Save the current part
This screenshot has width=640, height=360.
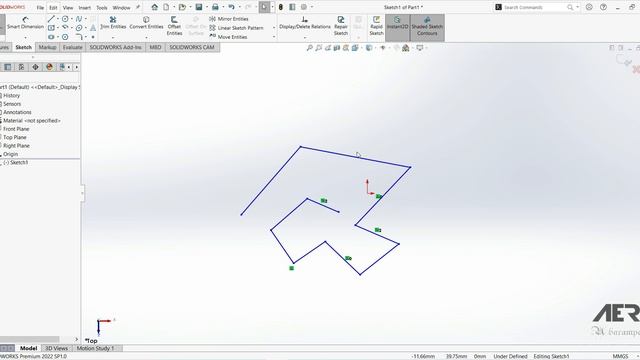pyautogui.click(x=199, y=7)
